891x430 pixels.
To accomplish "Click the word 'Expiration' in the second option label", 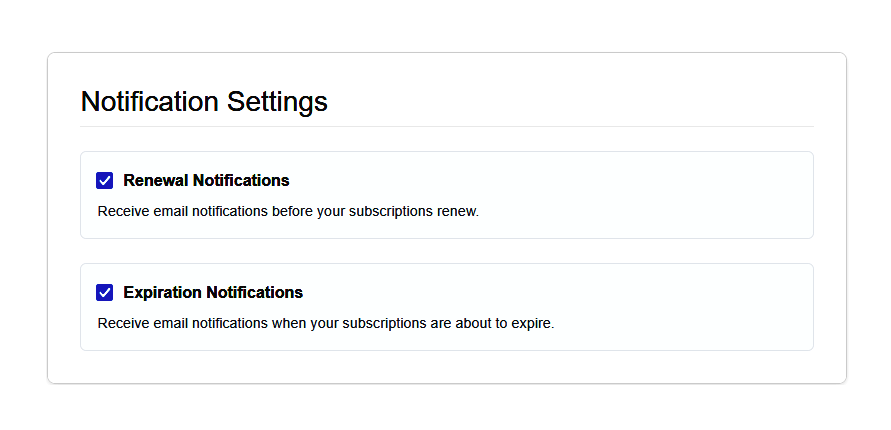I will (162, 292).
